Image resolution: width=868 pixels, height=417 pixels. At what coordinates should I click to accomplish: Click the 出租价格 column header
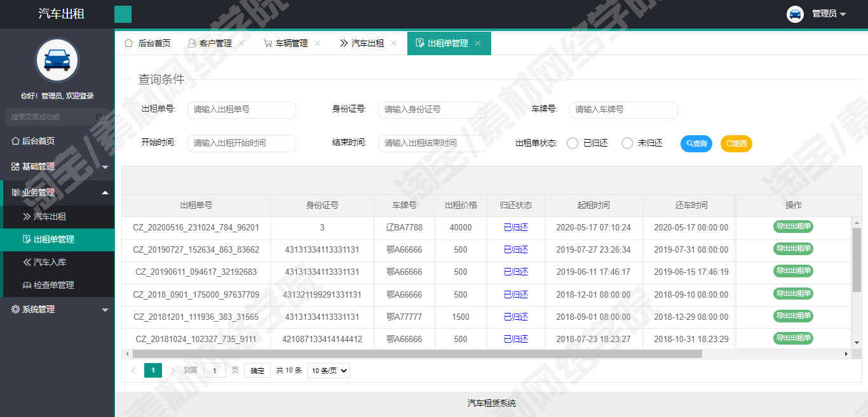point(461,205)
